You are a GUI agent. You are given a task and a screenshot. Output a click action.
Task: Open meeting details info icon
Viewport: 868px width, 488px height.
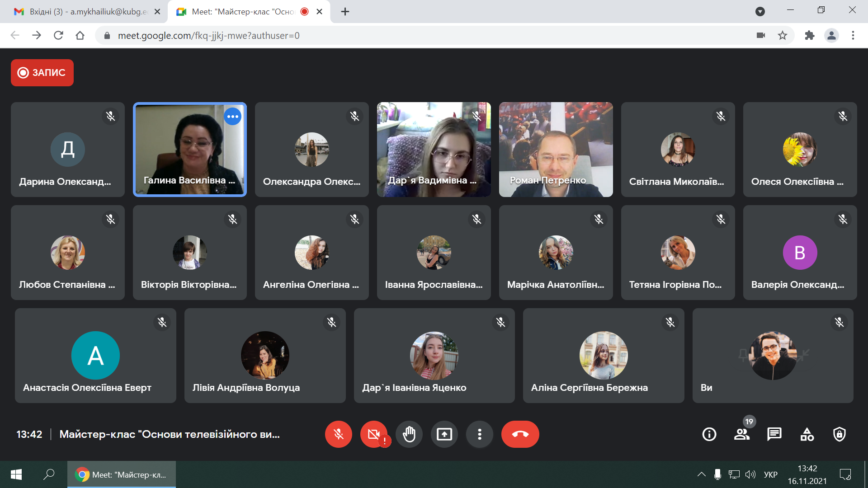[709, 434]
